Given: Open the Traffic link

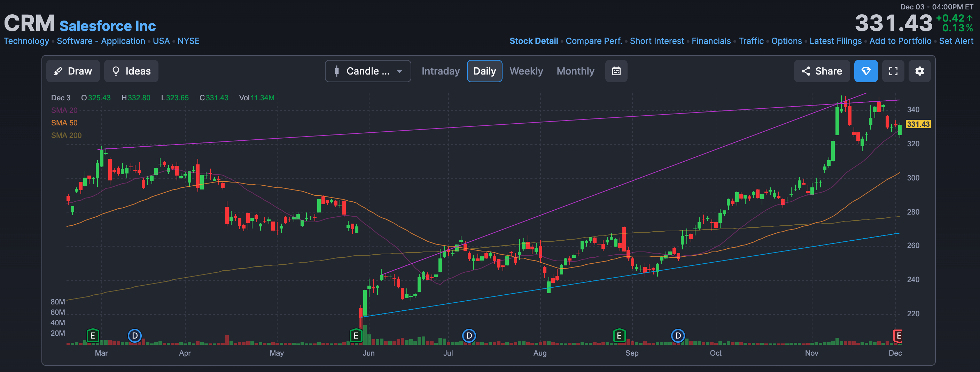Looking at the screenshot, I should [751, 41].
